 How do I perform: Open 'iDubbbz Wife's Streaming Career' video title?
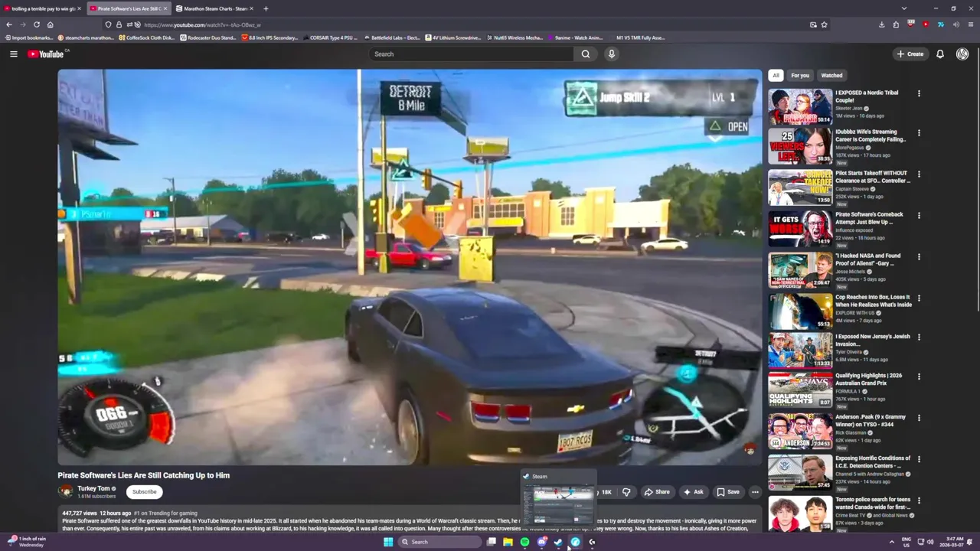pyautogui.click(x=871, y=135)
